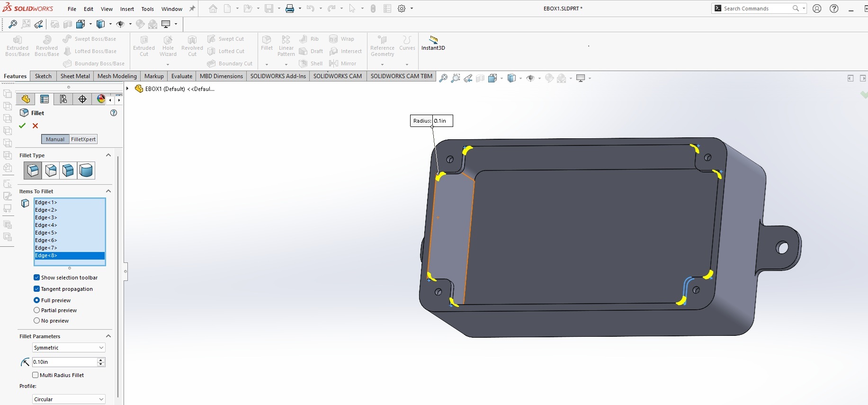868x405 pixels.
Task: Open the Symmetric fillet method dropdown
Action: (x=69, y=348)
